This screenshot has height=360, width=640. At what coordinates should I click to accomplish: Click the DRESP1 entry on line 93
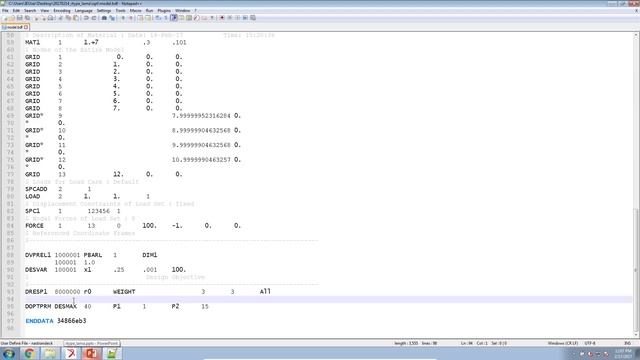point(36,291)
